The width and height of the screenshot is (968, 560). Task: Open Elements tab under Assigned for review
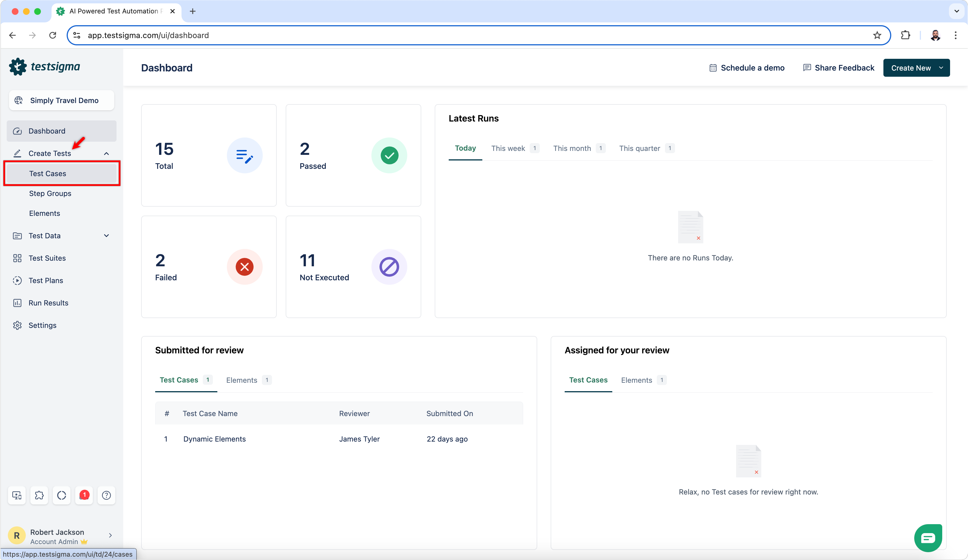[636, 380]
